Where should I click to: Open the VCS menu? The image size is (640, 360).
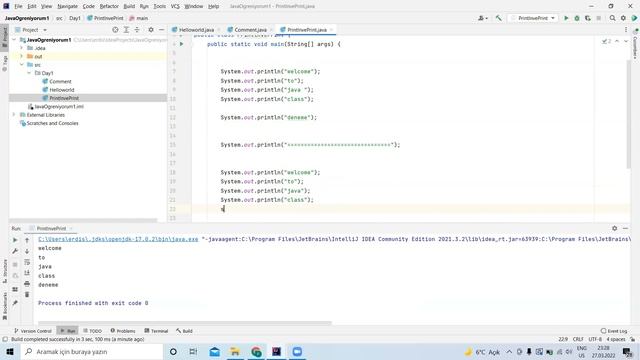[175, 6]
